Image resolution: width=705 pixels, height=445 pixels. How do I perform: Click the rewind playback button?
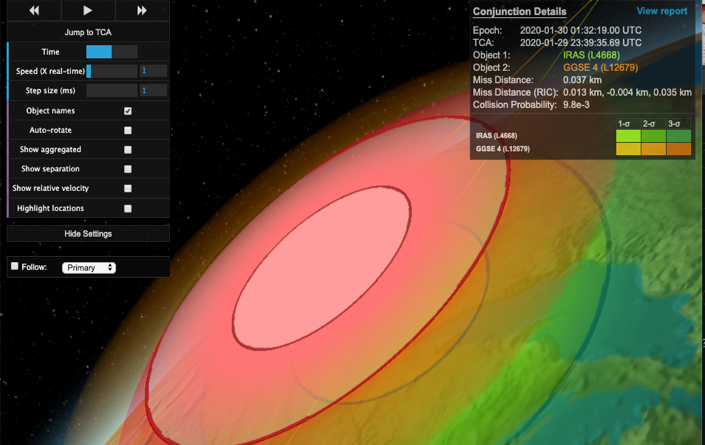pos(33,10)
